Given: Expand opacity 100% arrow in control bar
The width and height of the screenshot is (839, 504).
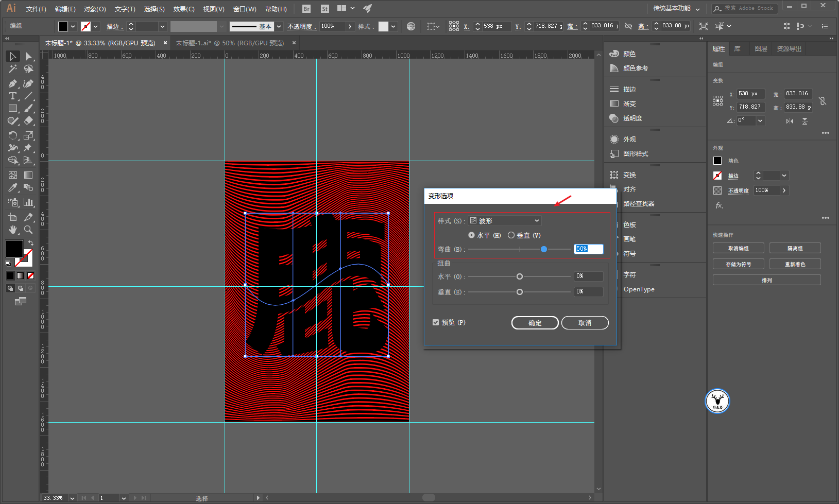Looking at the screenshot, I should (x=350, y=26).
